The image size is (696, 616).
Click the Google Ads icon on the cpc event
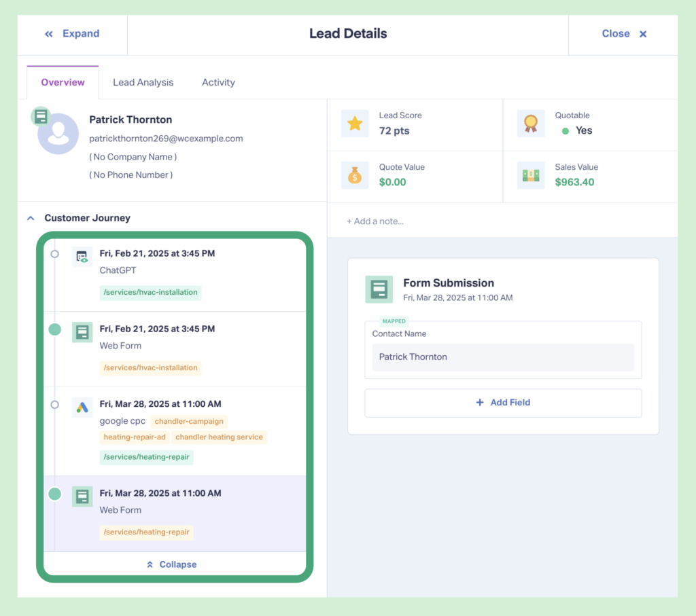click(x=82, y=407)
